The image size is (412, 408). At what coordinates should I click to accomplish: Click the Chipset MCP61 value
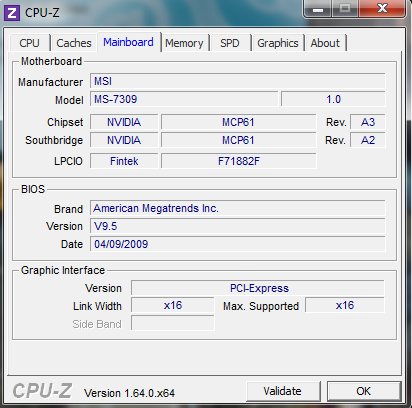coord(238,122)
